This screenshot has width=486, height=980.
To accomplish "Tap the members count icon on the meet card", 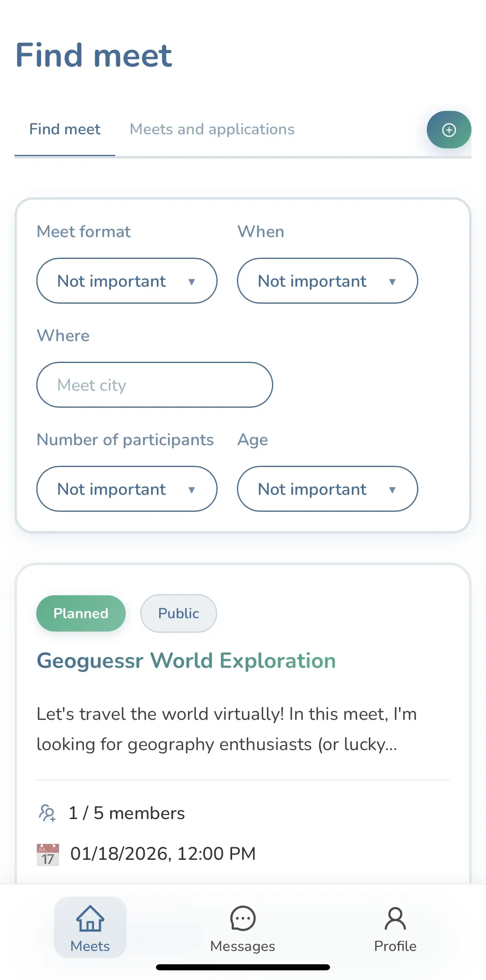I will tap(46, 813).
